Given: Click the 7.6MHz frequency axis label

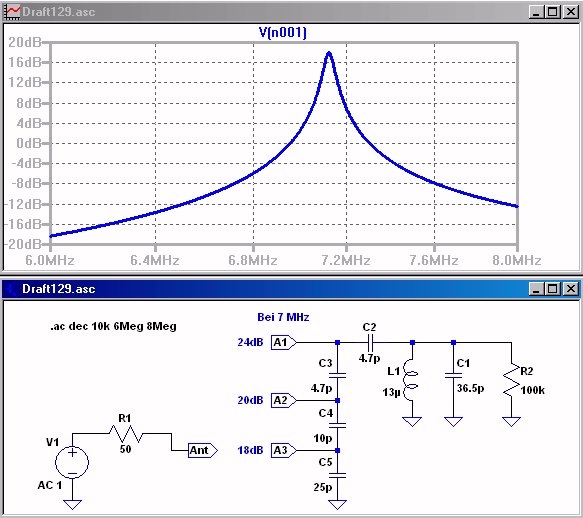Looking at the screenshot, I should [434, 260].
